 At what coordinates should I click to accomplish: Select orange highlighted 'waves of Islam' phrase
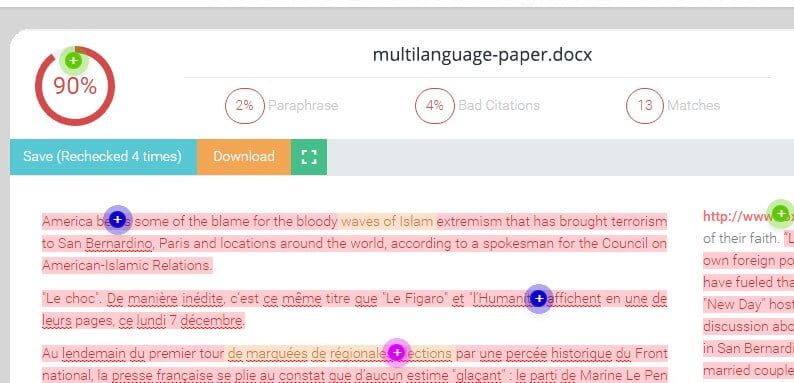click(x=387, y=221)
